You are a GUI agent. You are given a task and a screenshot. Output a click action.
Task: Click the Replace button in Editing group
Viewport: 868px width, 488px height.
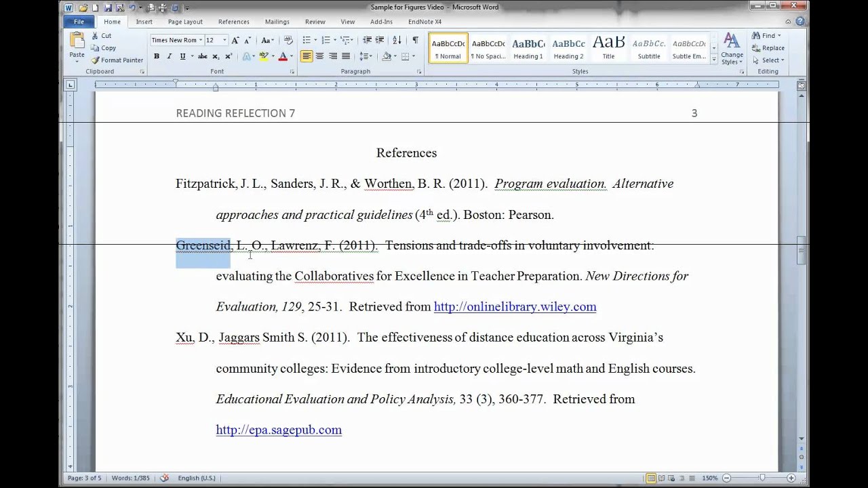pyautogui.click(x=768, y=48)
